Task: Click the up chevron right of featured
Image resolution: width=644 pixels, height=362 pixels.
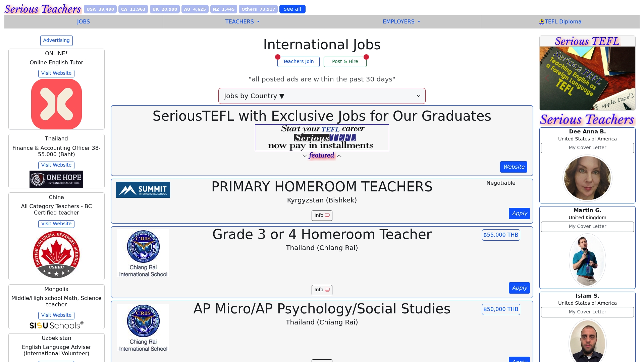Action: [x=339, y=156]
